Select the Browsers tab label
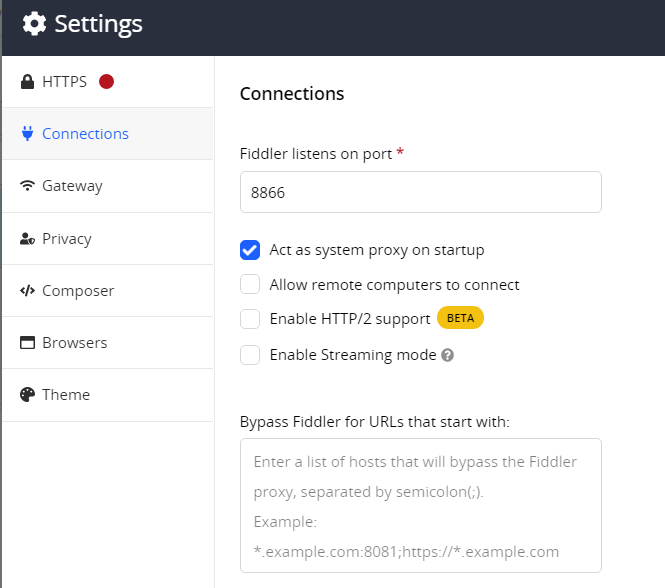This screenshot has height=588, width=665. click(75, 343)
